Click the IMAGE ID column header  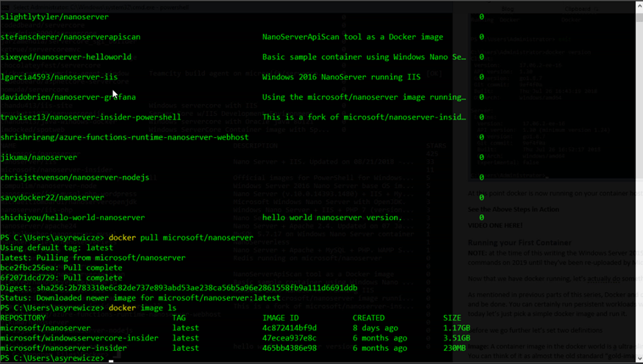281,318
